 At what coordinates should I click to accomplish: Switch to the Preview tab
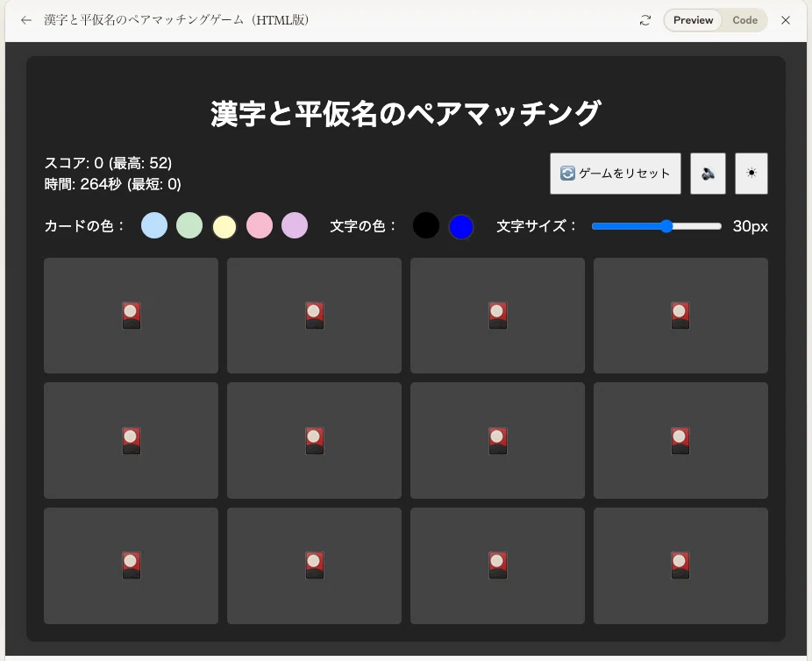click(x=693, y=20)
